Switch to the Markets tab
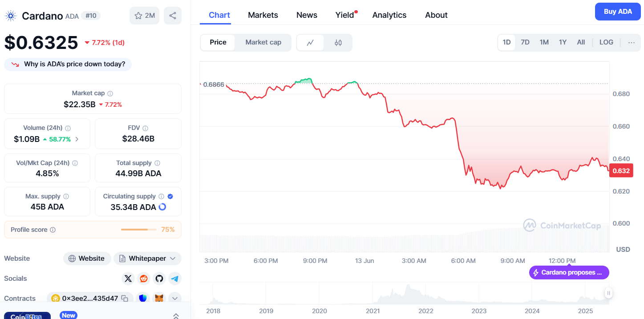Screen dimensions: 644x319 pos(263,15)
